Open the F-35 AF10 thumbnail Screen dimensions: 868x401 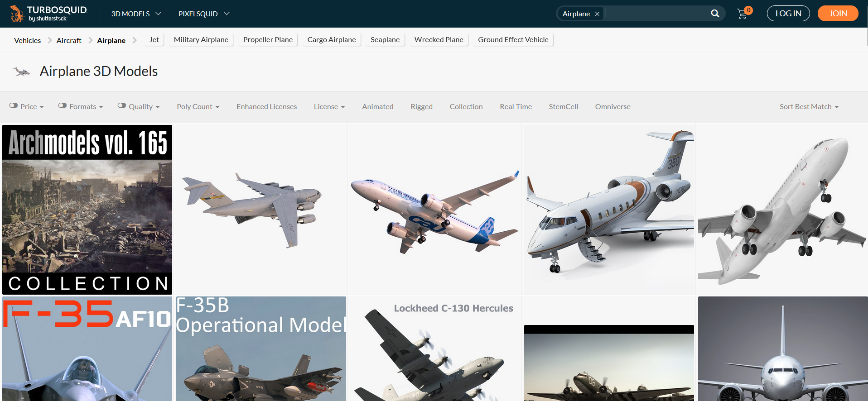click(x=87, y=348)
